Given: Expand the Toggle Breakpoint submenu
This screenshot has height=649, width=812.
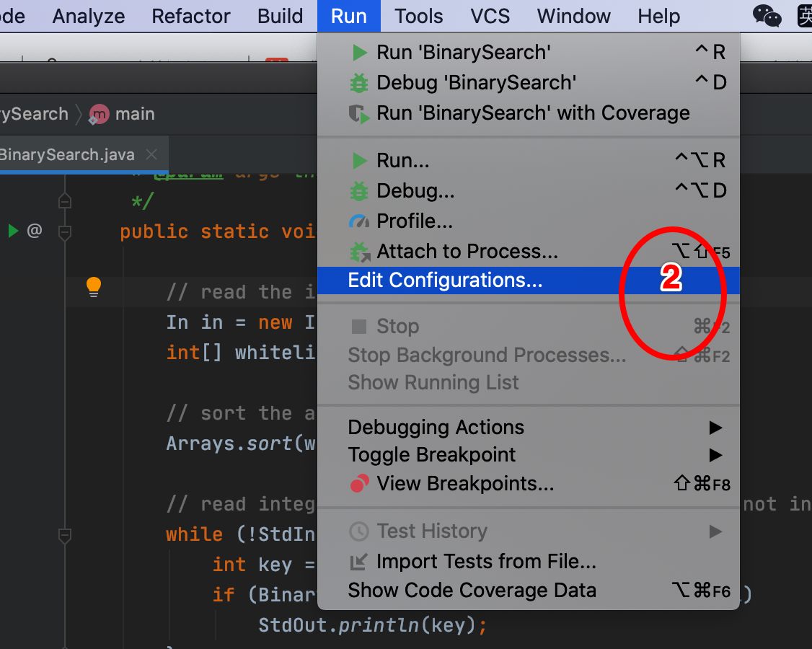Looking at the screenshot, I should 431,455.
